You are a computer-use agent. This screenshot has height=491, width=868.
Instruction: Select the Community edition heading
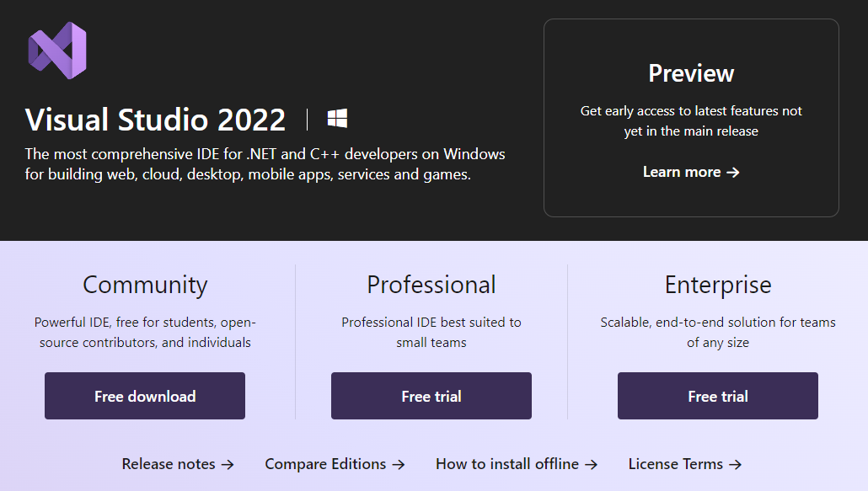[x=144, y=286]
